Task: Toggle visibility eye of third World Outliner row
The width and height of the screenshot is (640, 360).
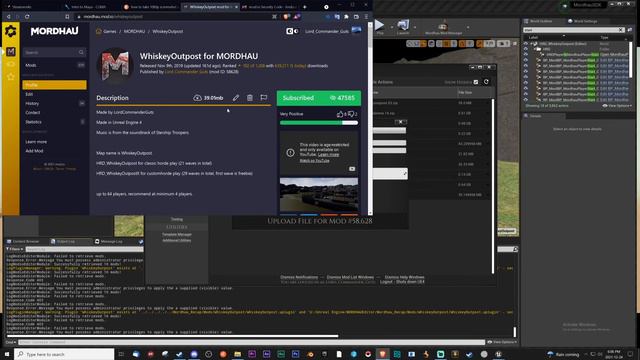Action: (x=526, y=55)
